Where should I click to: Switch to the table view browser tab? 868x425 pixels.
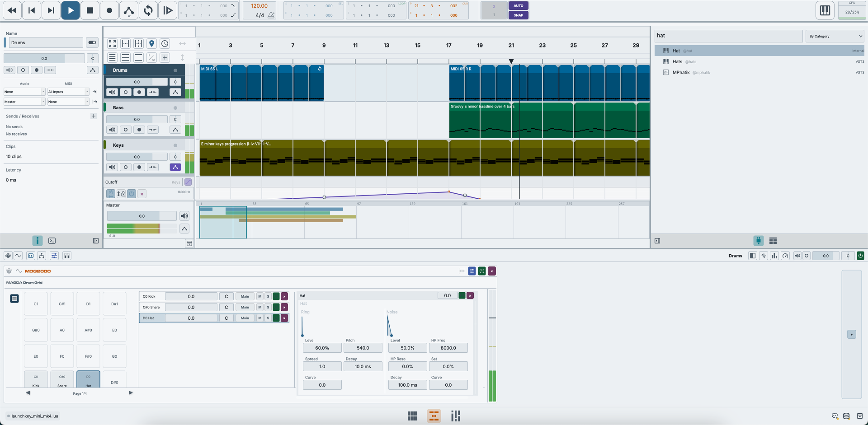click(x=773, y=241)
